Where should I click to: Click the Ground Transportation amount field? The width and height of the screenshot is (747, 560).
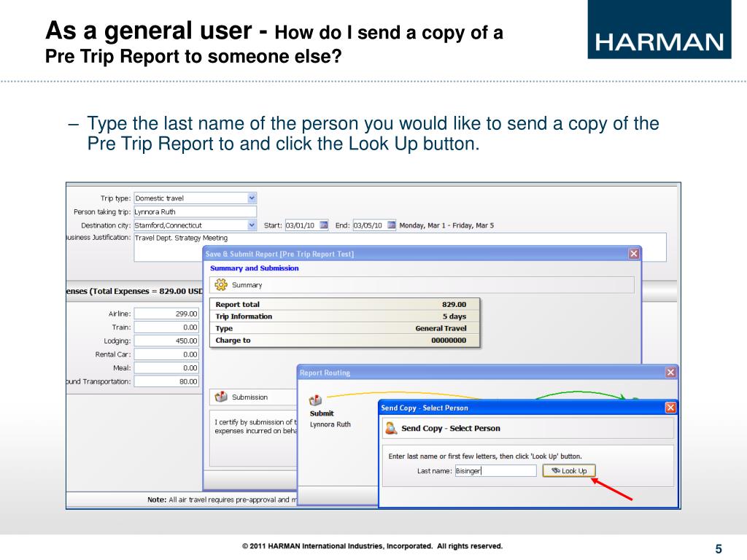166,381
